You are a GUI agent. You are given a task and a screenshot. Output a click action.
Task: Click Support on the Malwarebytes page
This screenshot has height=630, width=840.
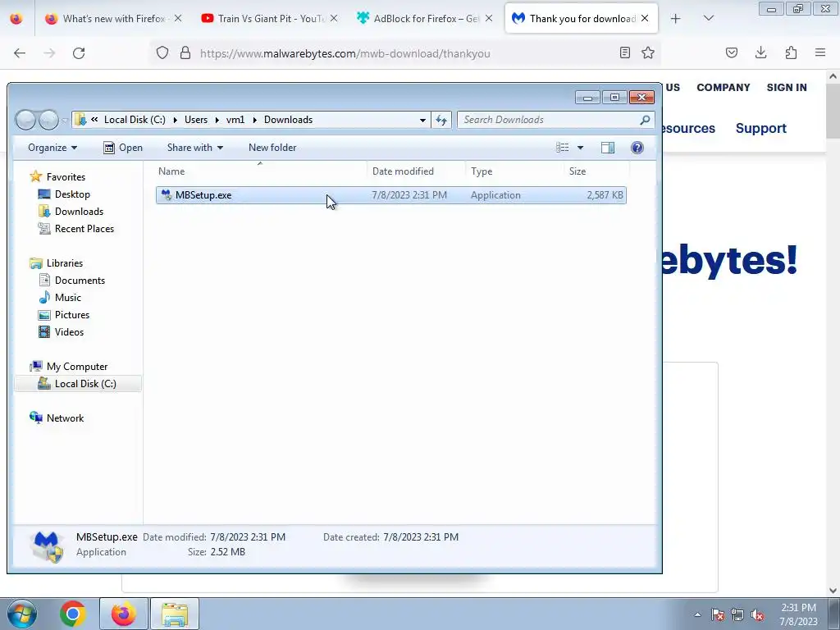click(x=760, y=129)
